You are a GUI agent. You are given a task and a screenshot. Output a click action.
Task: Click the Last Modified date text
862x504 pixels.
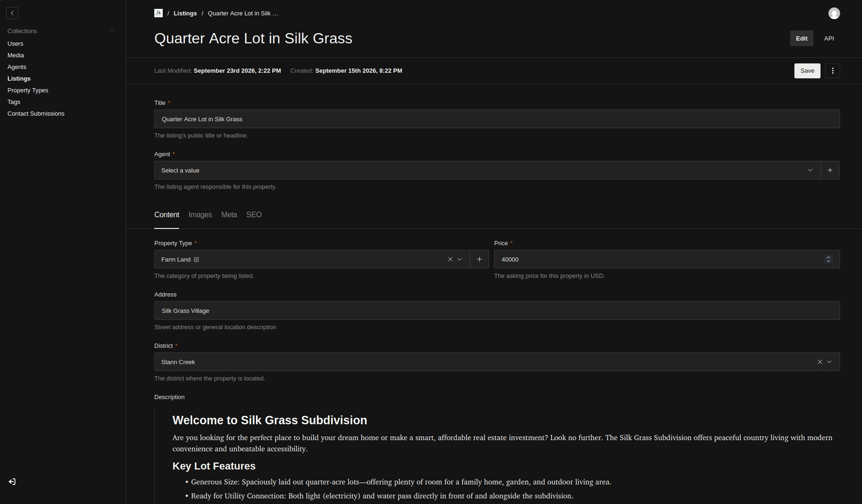tap(237, 71)
